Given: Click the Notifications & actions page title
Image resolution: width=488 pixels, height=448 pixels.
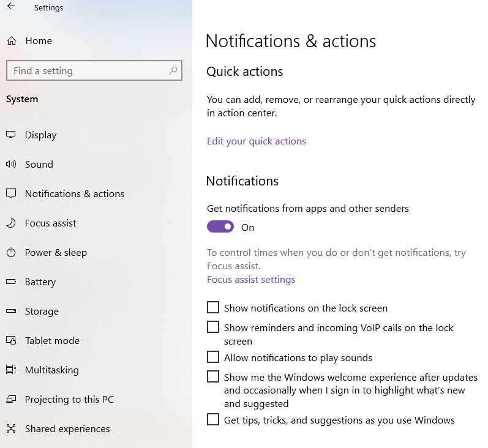Looking at the screenshot, I should point(291,41).
